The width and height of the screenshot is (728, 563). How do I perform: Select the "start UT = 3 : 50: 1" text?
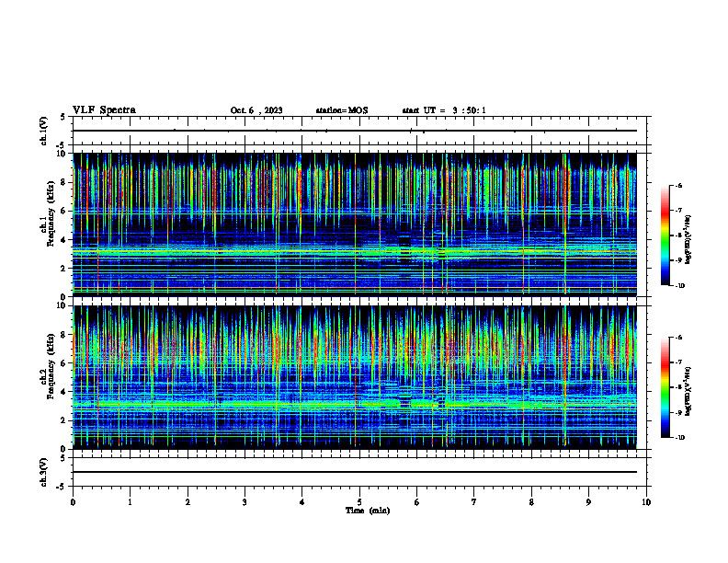point(444,110)
